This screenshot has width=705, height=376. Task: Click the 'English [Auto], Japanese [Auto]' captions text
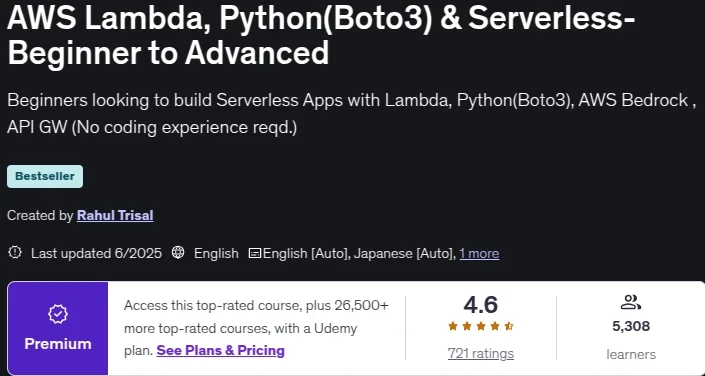(x=359, y=254)
